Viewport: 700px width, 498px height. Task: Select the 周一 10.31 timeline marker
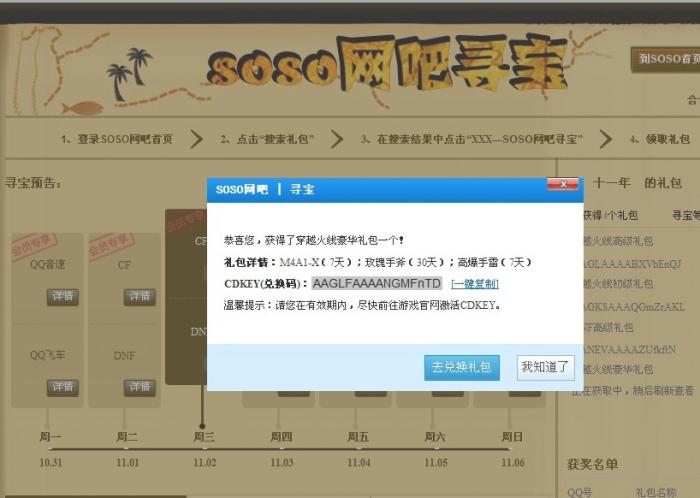[50, 449]
